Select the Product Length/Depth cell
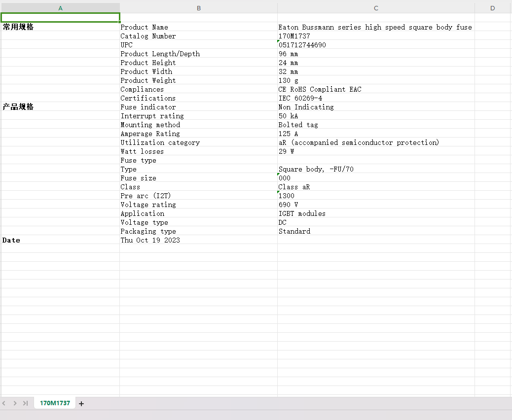This screenshot has height=420, width=512. (198, 54)
